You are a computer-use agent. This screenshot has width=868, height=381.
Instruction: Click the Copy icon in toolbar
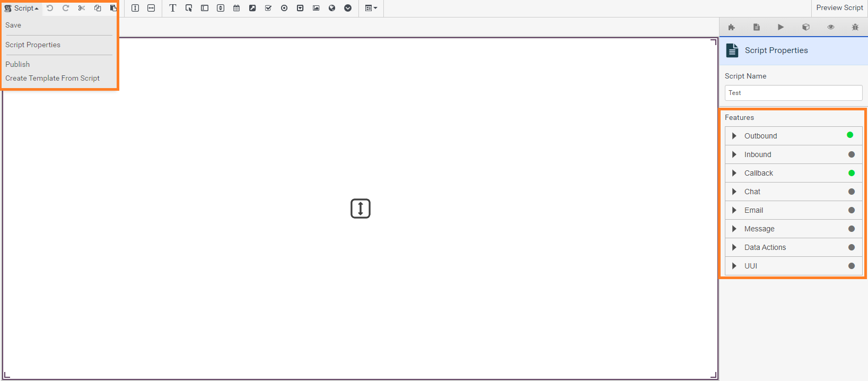click(x=98, y=8)
